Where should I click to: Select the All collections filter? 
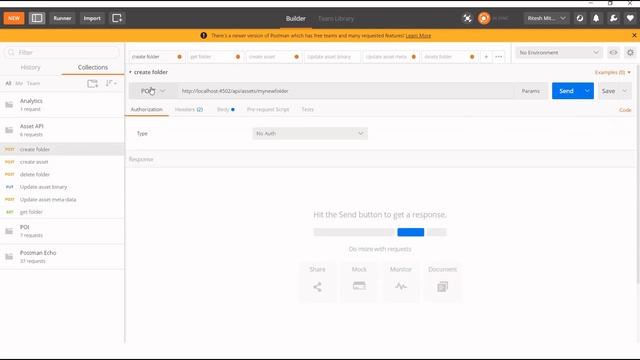(x=8, y=83)
